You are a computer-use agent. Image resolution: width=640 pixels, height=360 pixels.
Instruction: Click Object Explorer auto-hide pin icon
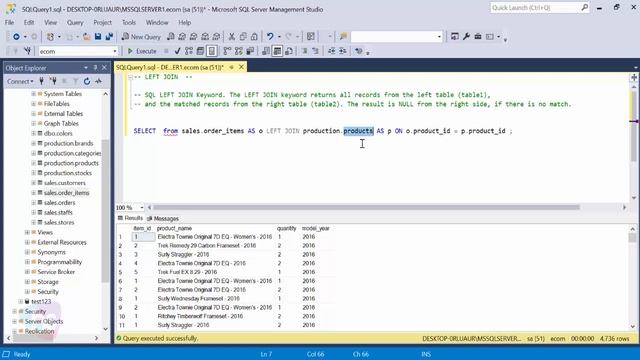(x=95, y=68)
